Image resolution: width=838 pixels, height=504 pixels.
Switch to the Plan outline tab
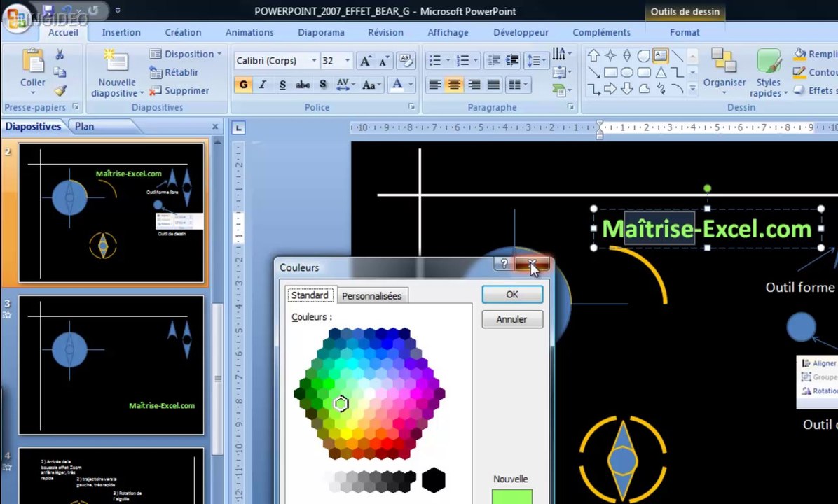[x=85, y=127]
